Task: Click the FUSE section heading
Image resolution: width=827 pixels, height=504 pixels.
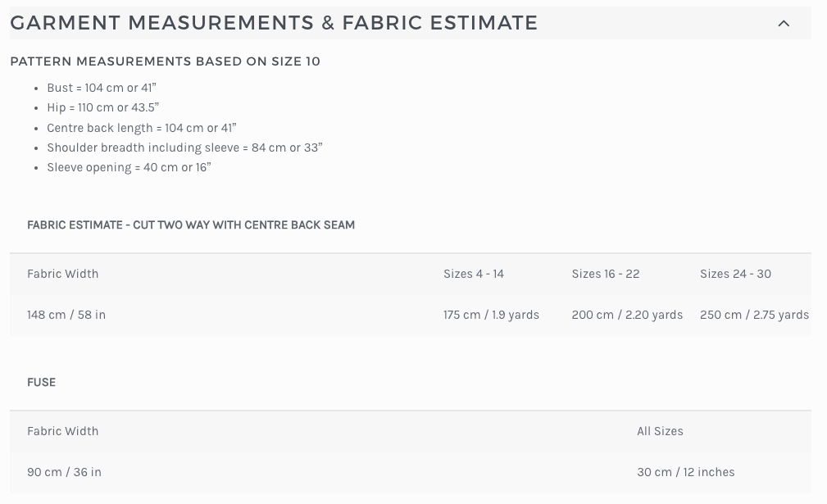Action: pyautogui.click(x=41, y=382)
